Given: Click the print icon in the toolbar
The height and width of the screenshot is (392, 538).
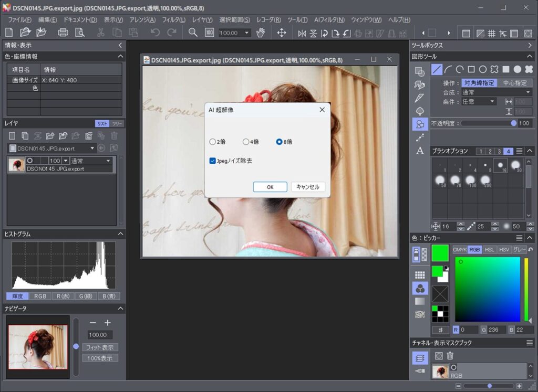Looking at the screenshot, I should [63, 33].
